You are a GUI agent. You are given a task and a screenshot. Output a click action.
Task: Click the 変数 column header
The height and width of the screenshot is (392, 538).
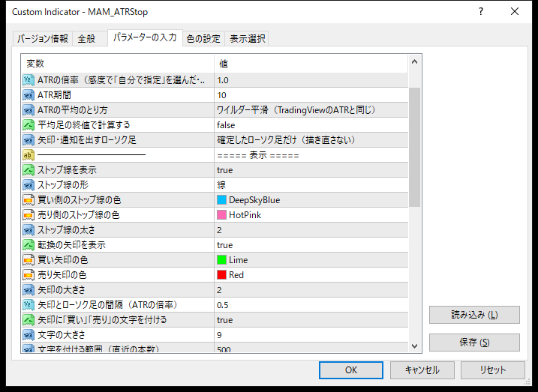pos(118,64)
